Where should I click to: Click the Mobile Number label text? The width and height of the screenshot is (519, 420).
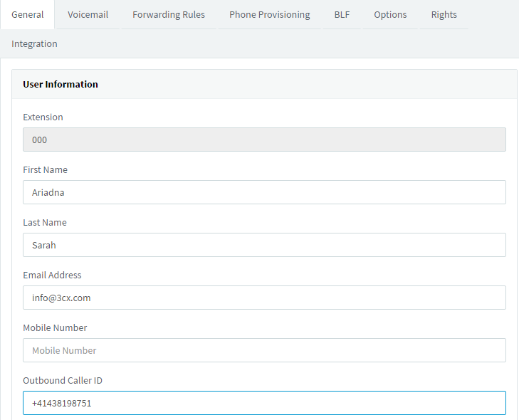[55, 327]
